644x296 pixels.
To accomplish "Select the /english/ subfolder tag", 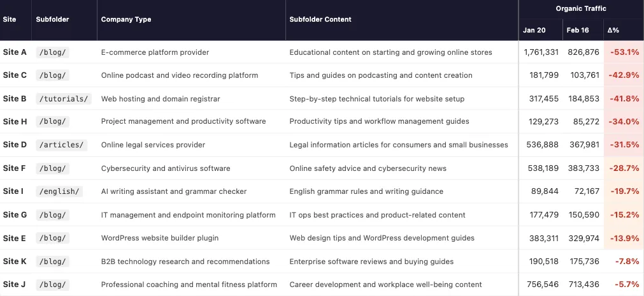I will click(x=59, y=191).
